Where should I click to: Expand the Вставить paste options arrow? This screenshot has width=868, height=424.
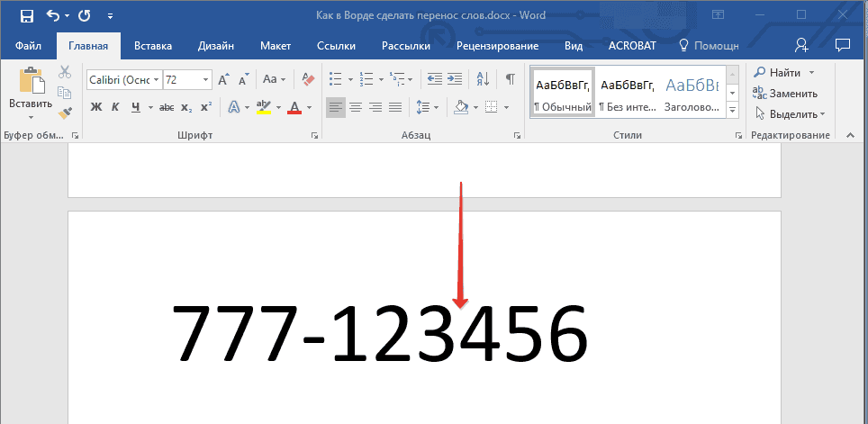pyautogui.click(x=31, y=117)
